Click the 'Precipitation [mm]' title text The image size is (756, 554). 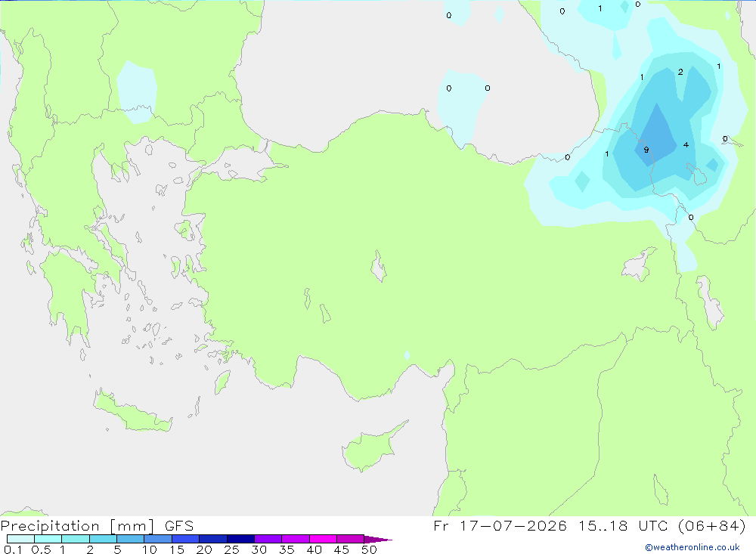pos(77,526)
